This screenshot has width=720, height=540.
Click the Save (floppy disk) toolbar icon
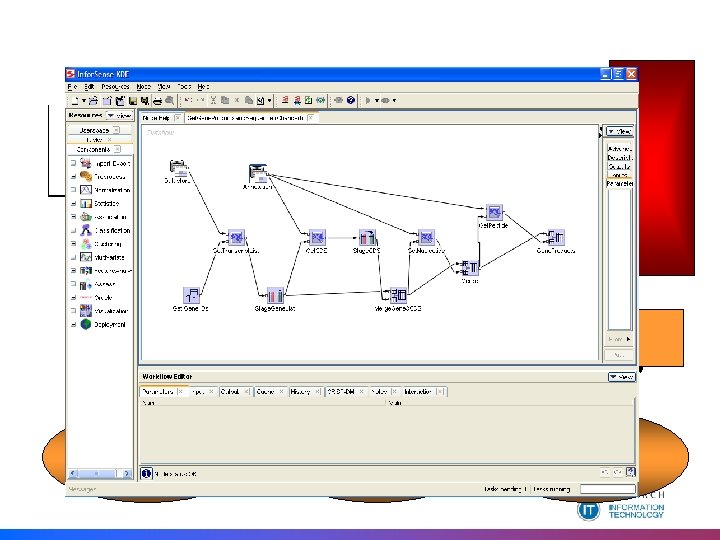tap(133, 101)
